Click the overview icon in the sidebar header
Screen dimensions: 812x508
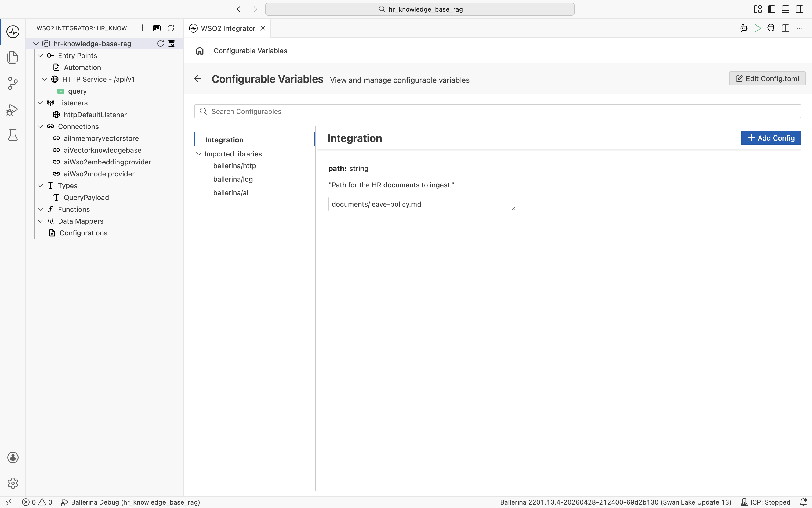[157, 28]
